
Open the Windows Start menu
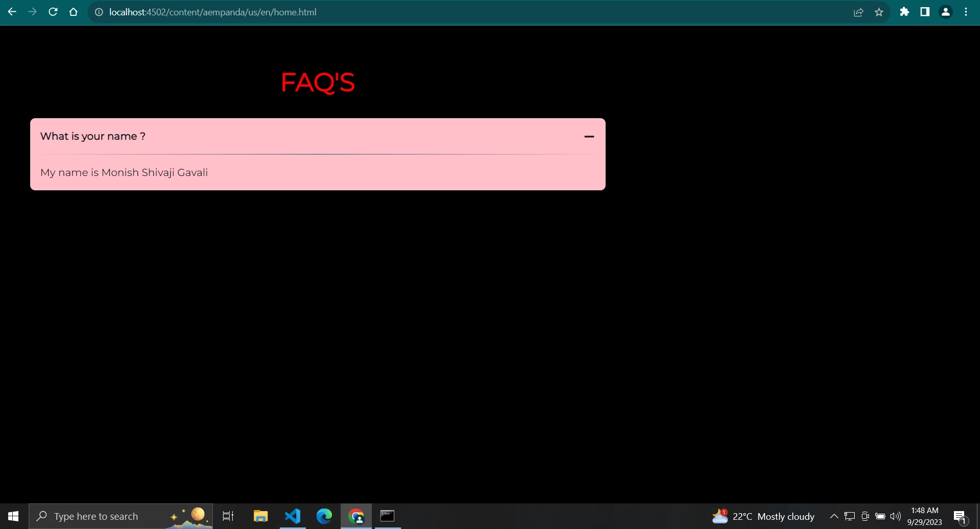(x=14, y=516)
